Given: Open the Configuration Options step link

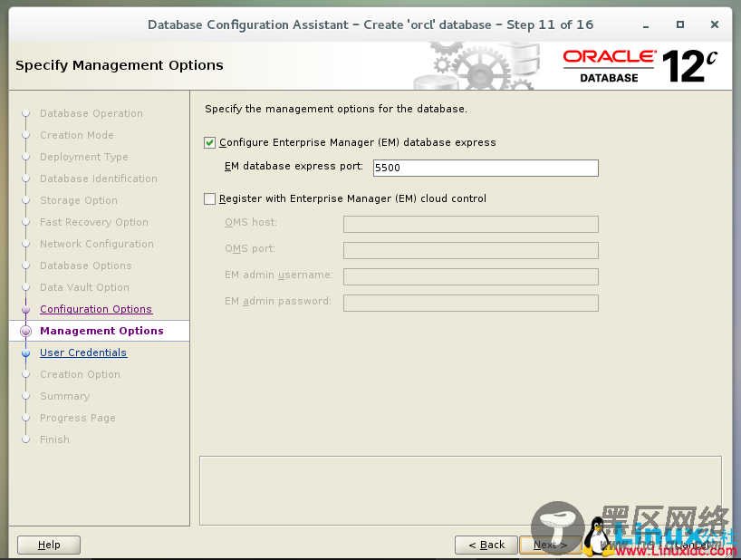Looking at the screenshot, I should tap(96, 309).
